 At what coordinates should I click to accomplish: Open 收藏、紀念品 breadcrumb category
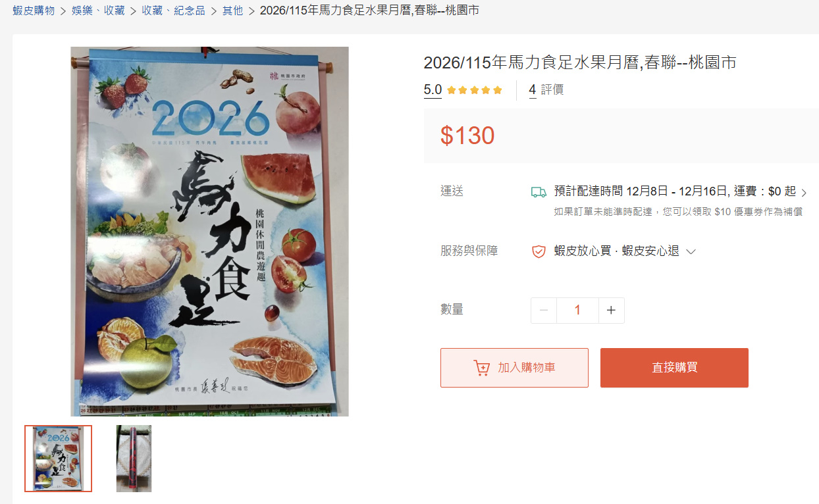point(173,11)
